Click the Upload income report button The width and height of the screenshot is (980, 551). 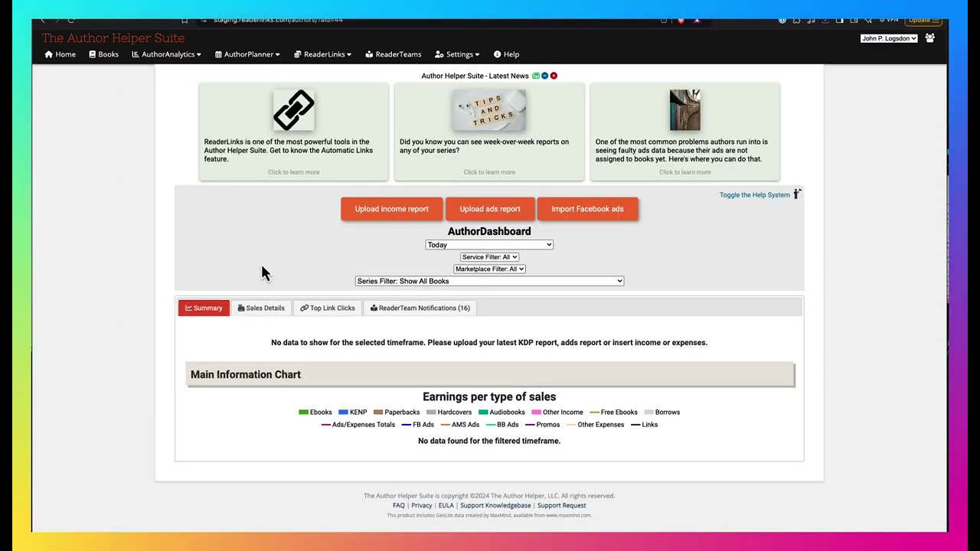(391, 209)
